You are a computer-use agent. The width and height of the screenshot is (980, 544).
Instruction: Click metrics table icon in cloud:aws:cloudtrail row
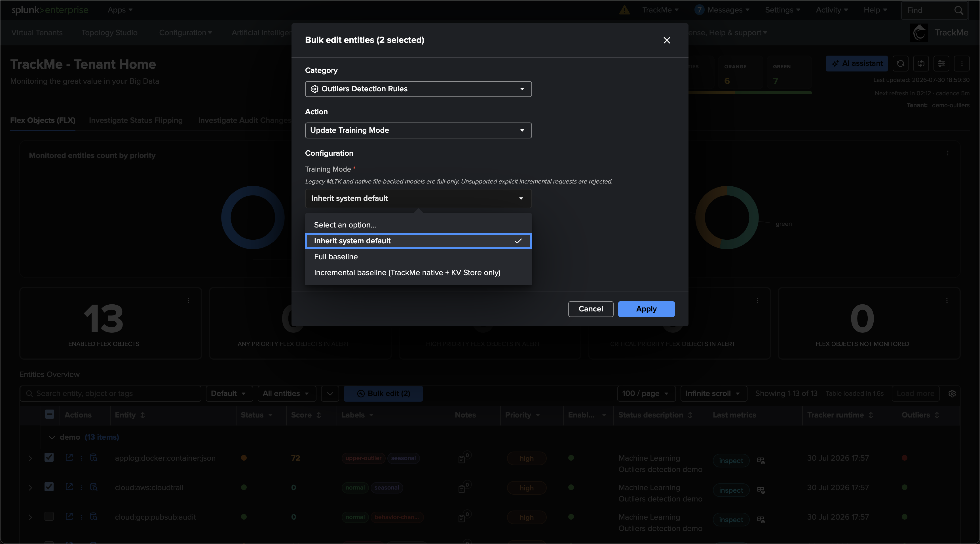761,490
